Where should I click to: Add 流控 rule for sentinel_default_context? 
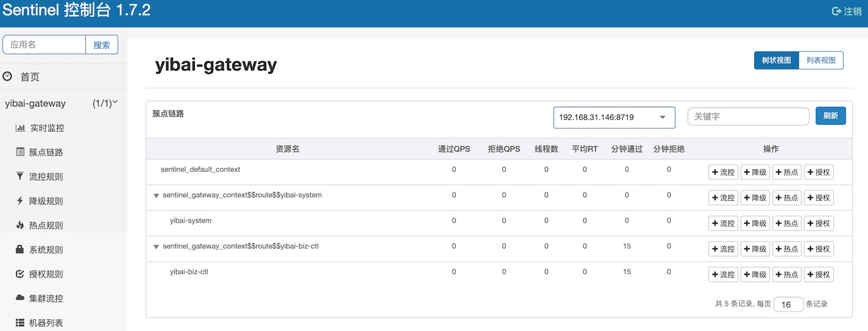coord(723,172)
